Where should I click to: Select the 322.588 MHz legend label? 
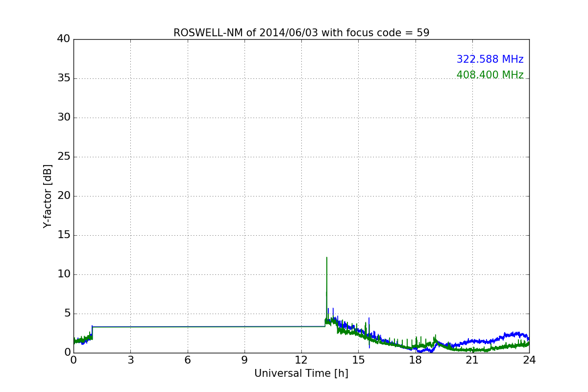pyautogui.click(x=490, y=59)
